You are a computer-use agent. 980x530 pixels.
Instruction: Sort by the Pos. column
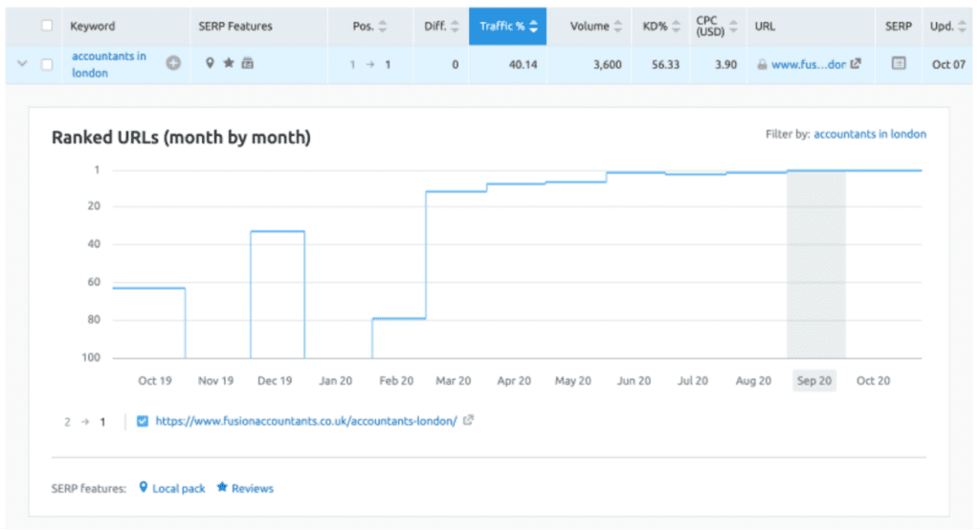point(369,26)
